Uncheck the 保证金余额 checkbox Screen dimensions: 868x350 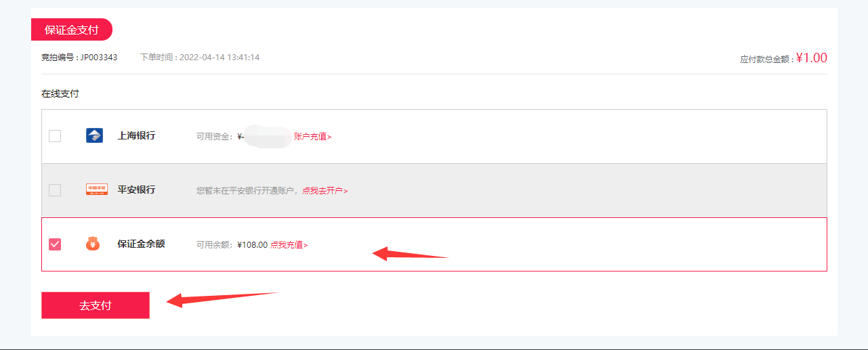55,244
